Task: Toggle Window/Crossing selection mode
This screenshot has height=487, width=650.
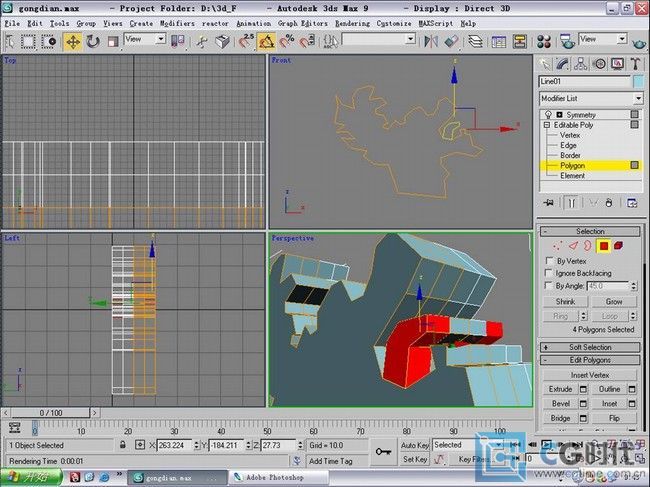Action: [x=49, y=41]
